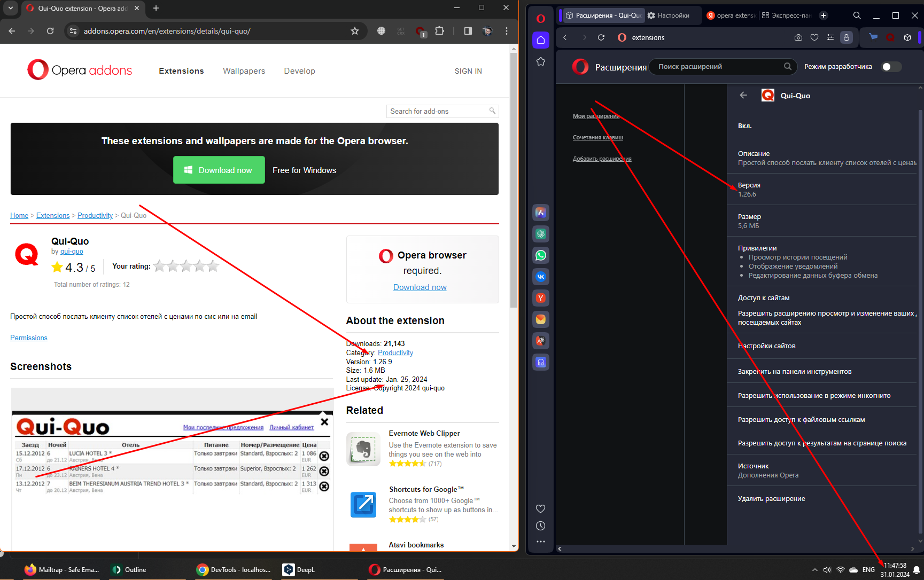The height and width of the screenshot is (580, 924).
Task: Reload the Opera extensions page
Action: tap(601, 37)
